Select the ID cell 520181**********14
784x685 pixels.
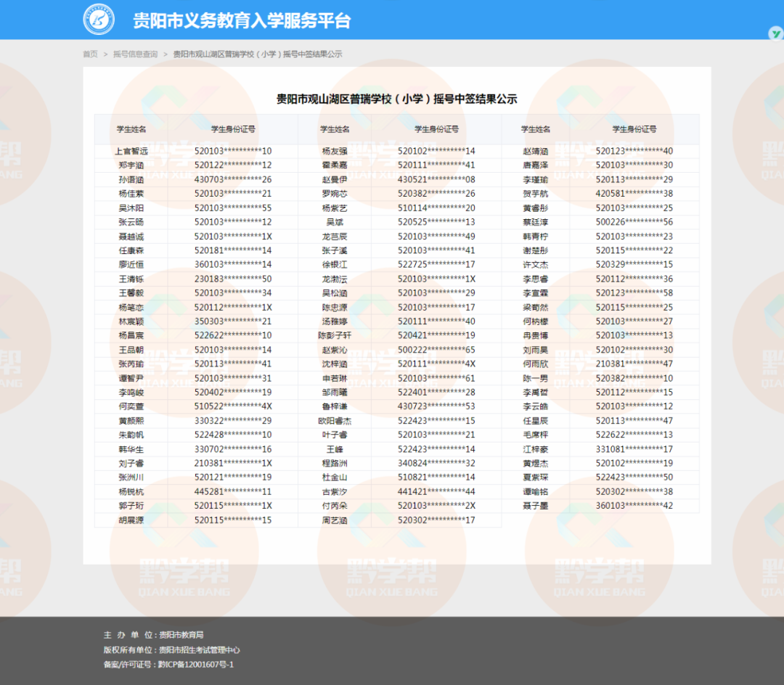coord(233,250)
